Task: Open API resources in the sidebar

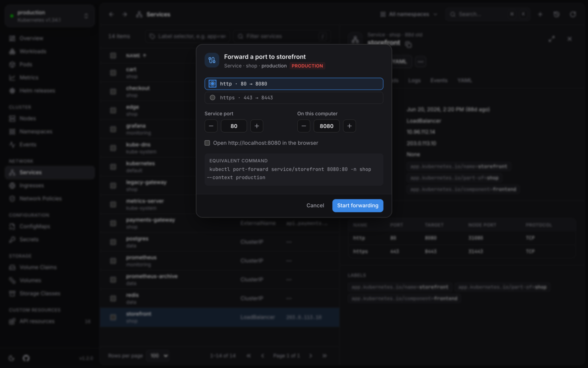Action: click(x=50, y=321)
